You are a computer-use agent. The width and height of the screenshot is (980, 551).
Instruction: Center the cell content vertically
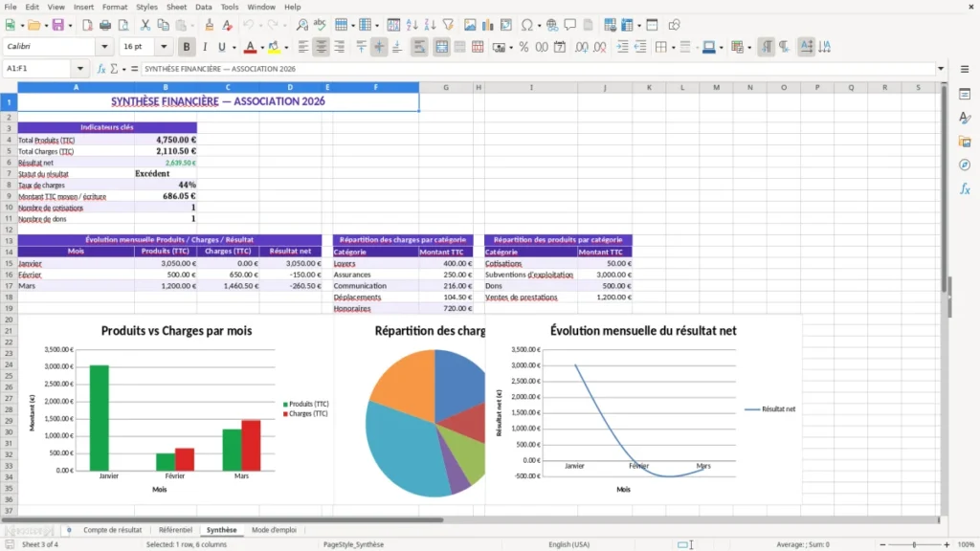point(379,47)
